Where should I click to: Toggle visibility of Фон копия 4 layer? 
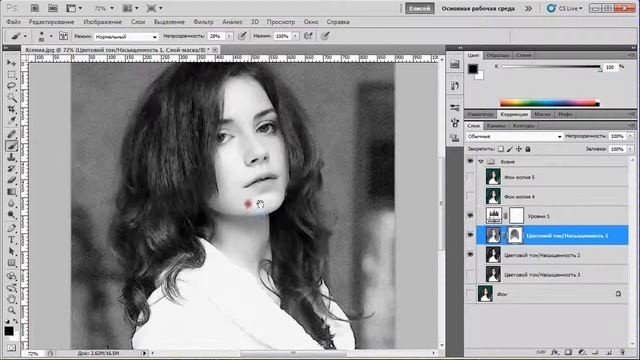471,197
